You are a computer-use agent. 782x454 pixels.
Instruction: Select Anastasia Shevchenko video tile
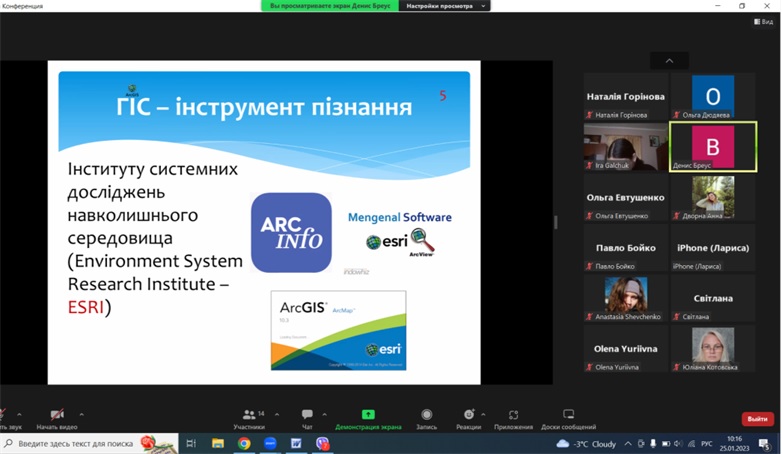tap(625, 298)
